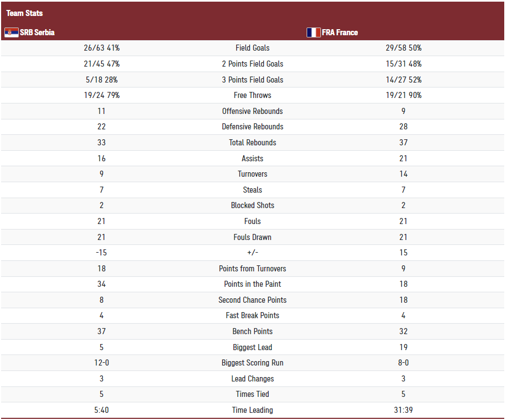
Task: Select the Second Chance Points label
Action: (253, 300)
